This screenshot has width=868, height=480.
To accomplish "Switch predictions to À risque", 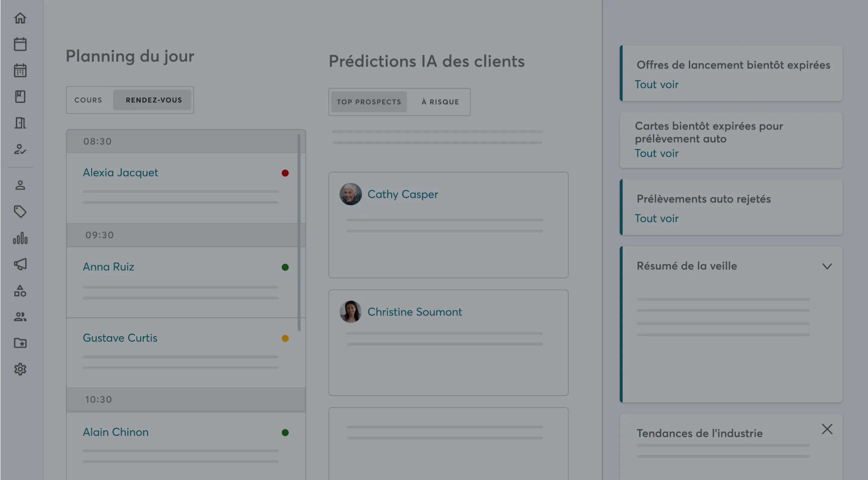I will point(440,102).
